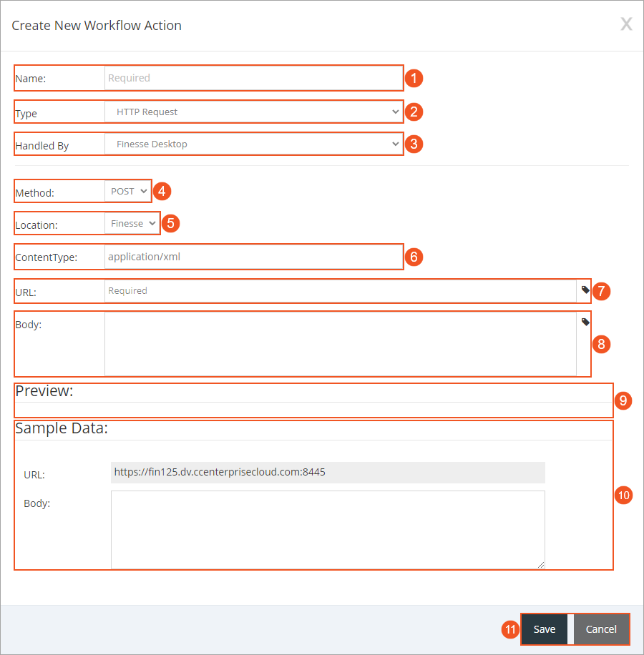Open the Handled By dropdown
The image size is (644, 655).
[x=395, y=144]
